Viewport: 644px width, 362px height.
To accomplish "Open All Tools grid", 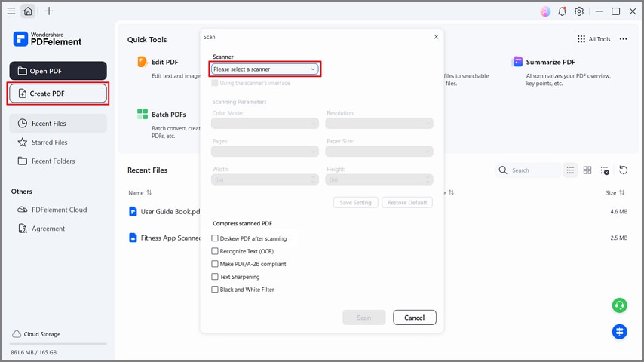I will coord(594,39).
